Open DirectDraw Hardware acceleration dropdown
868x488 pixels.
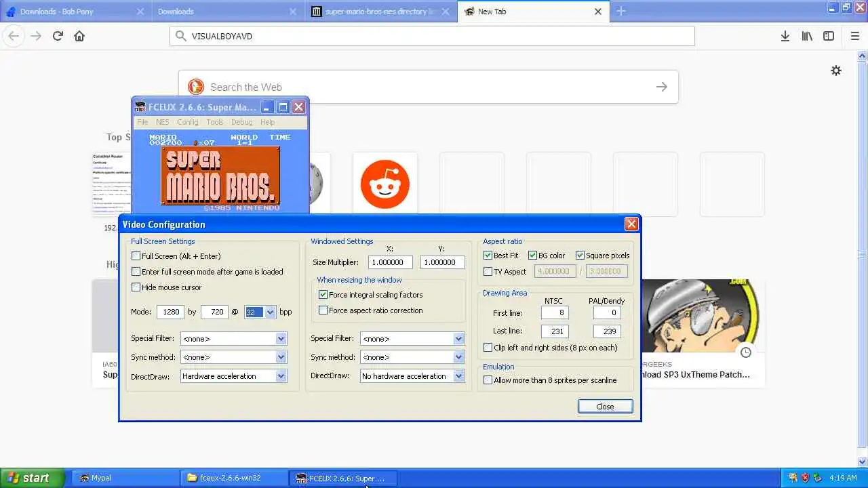[234, 375]
